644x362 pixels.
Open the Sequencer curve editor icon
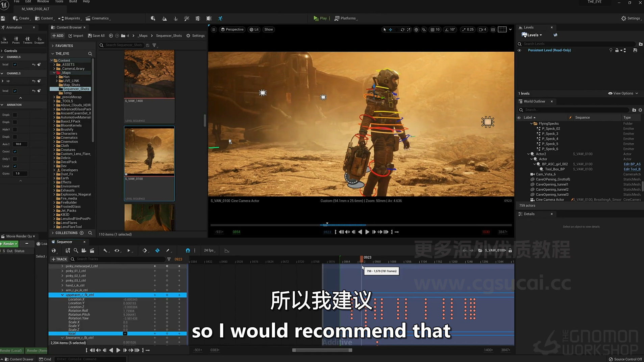[227, 250]
